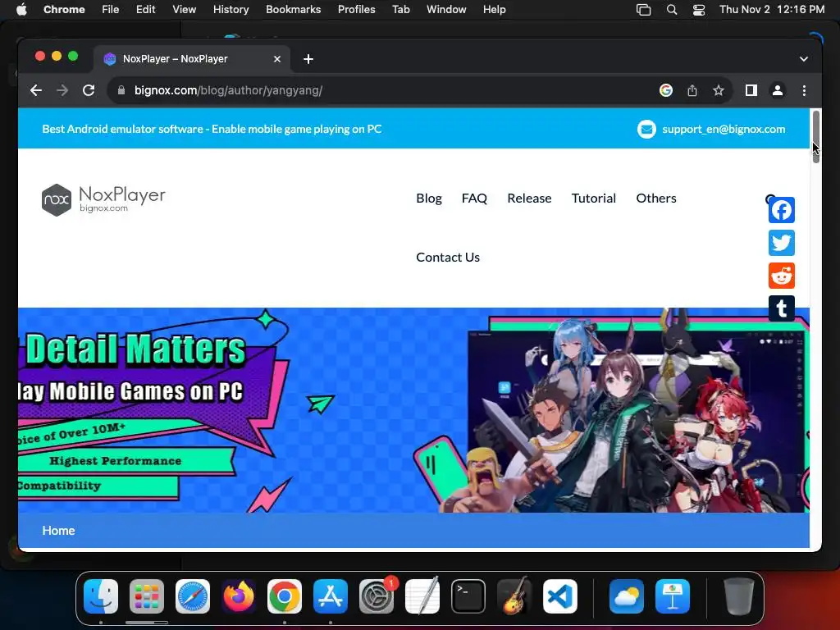This screenshot has height=630, width=840.
Task: Click the date and time in menu bar
Action: coord(772,10)
